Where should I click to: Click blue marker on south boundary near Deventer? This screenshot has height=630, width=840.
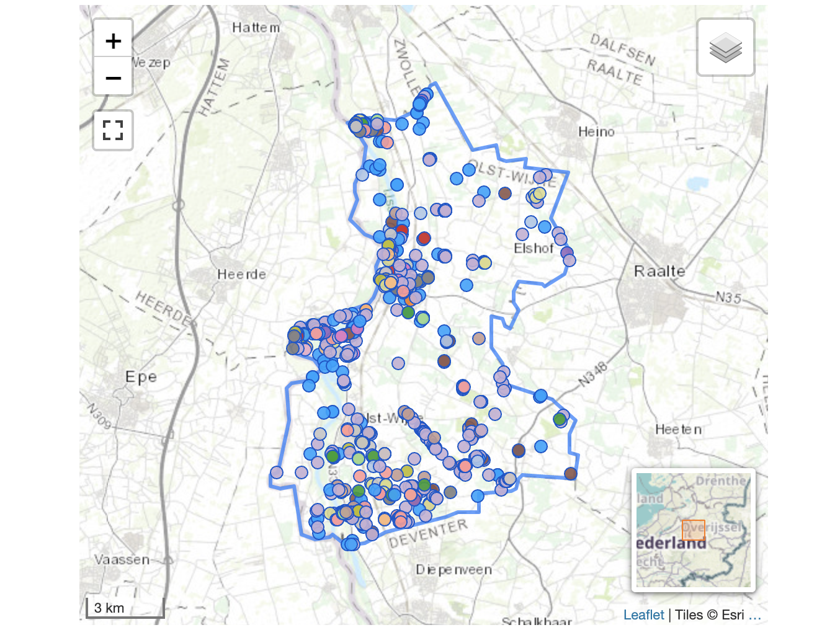tap(477, 496)
